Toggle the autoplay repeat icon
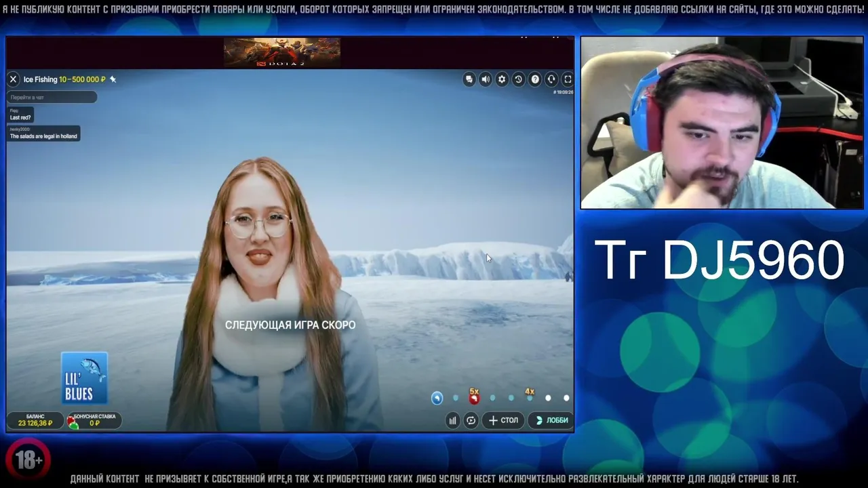This screenshot has width=868, height=488. 471,420
